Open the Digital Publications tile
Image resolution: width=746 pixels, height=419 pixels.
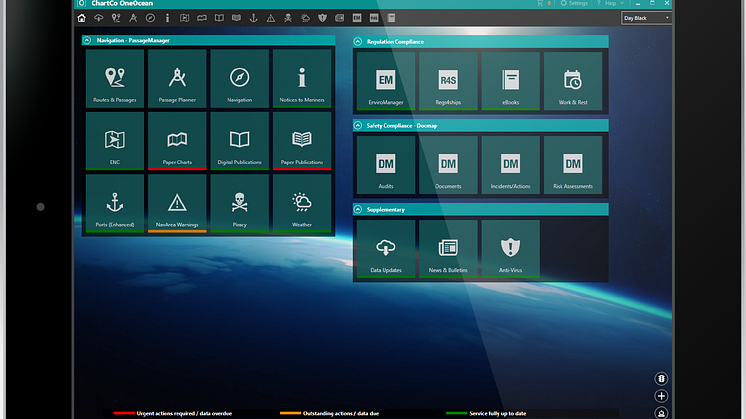(x=239, y=141)
